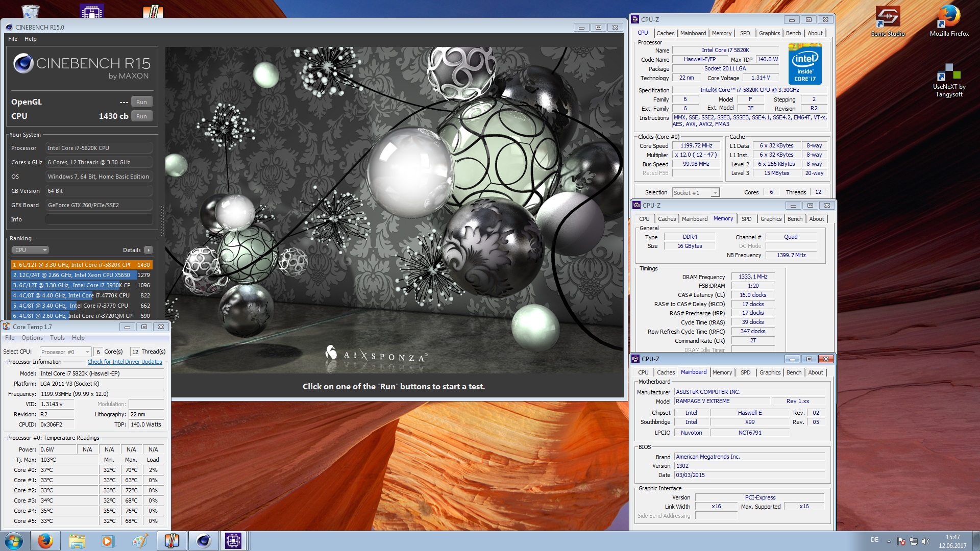Image resolution: width=980 pixels, height=551 pixels.
Task: Open About tab in top CPU-Z window
Action: point(815,33)
